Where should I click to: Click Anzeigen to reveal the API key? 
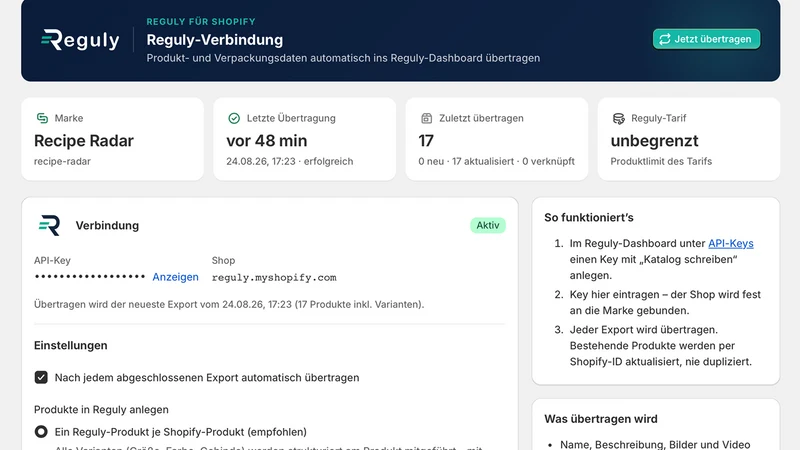pyautogui.click(x=176, y=277)
